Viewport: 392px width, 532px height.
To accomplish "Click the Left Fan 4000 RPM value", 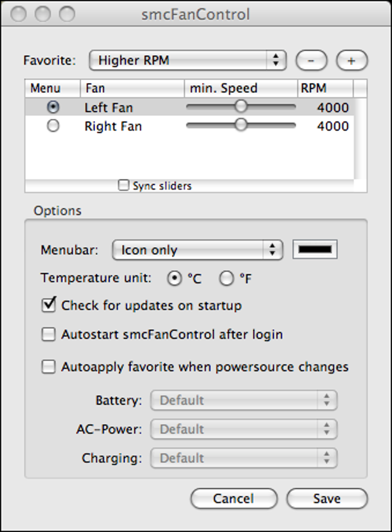I will pyautogui.click(x=333, y=108).
